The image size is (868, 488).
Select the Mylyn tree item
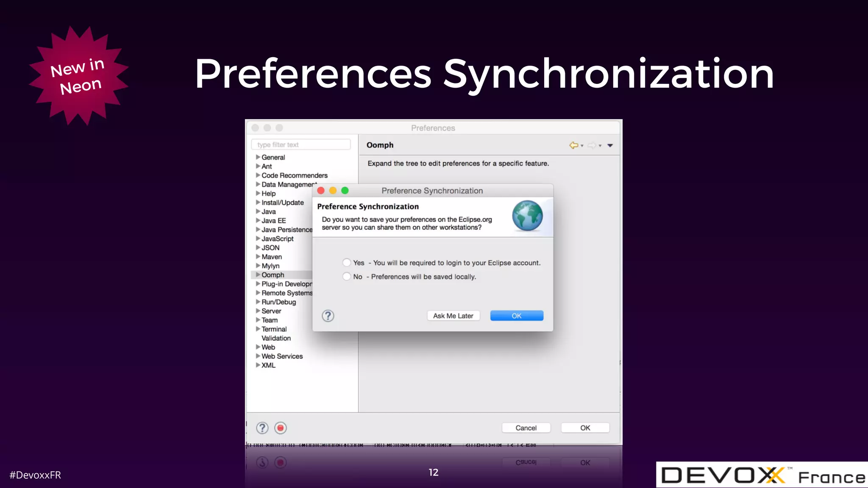tap(270, 266)
